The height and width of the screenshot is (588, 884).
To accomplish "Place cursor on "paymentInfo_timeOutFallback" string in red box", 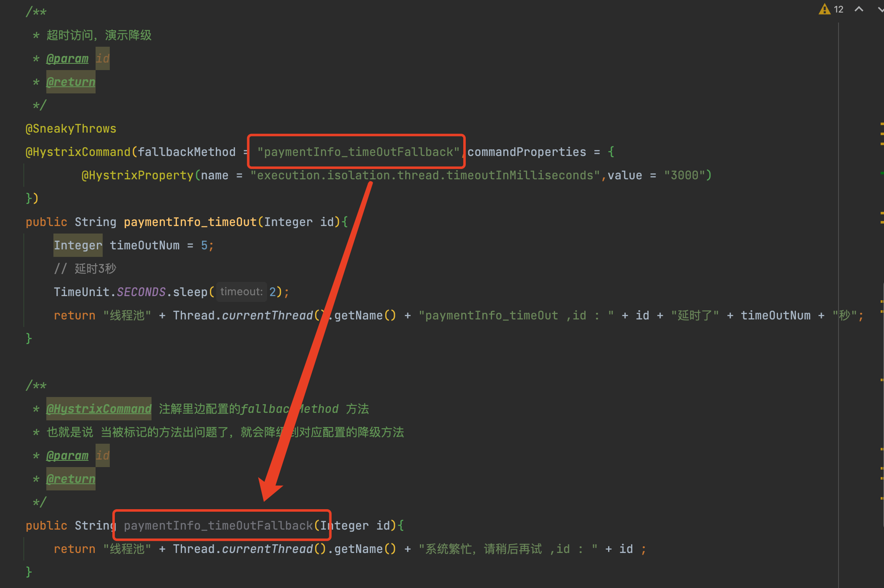I will pos(358,152).
